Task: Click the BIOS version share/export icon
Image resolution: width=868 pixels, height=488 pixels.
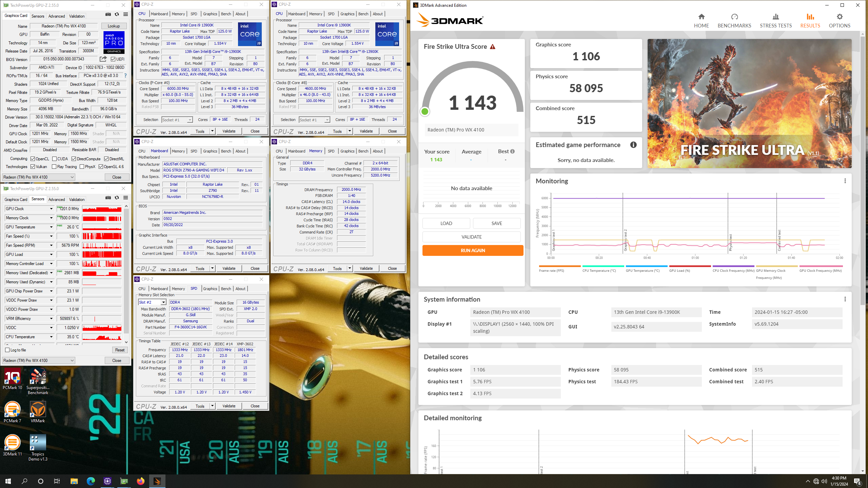Action: [103, 59]
